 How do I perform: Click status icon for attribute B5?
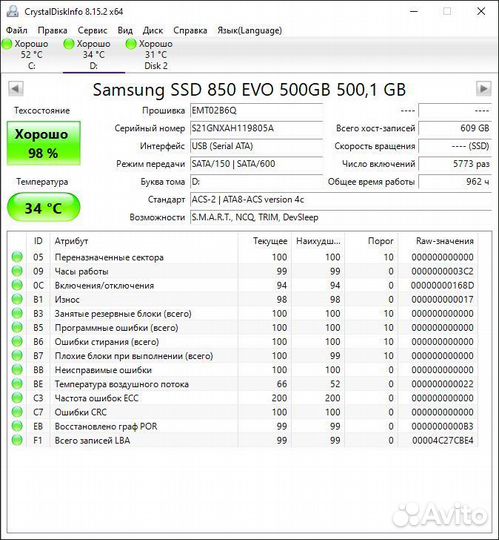(x=17, y=328)
